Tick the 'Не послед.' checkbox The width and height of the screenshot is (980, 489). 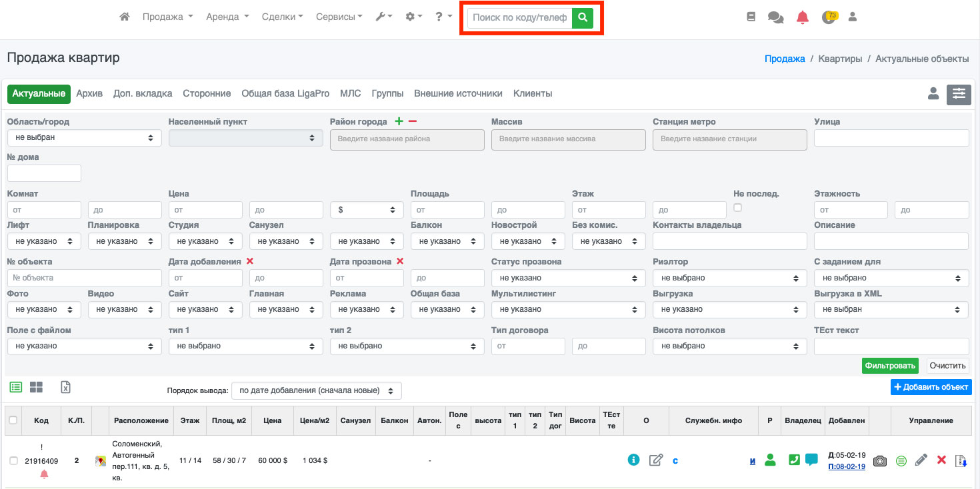pos(737,208)
